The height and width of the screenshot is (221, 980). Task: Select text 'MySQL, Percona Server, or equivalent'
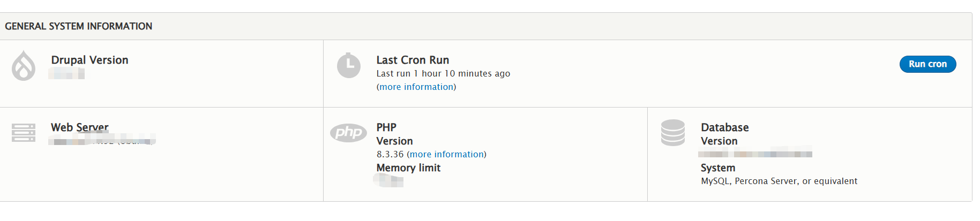click(779, 181)
